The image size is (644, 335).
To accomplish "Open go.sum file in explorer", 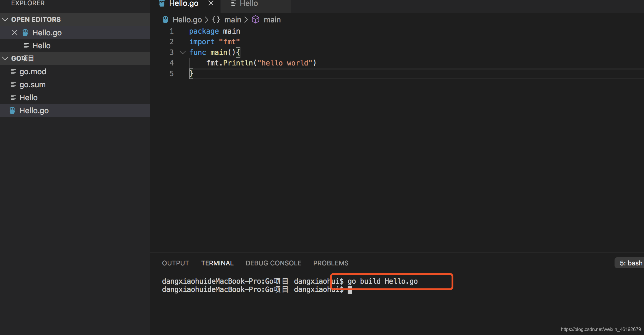I will coord(75,84).
